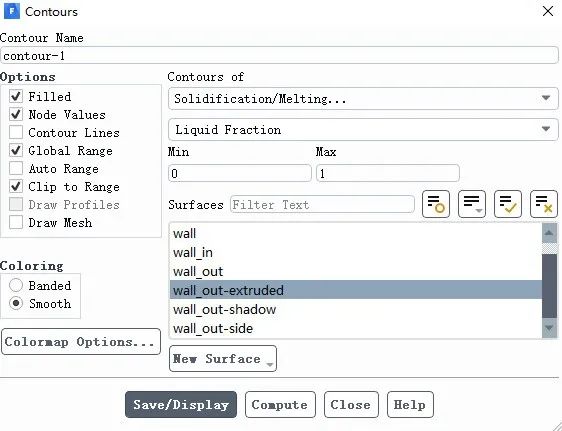
Task: Enable the Draw Mesh checkbox
Action: (x=16, y=222)
